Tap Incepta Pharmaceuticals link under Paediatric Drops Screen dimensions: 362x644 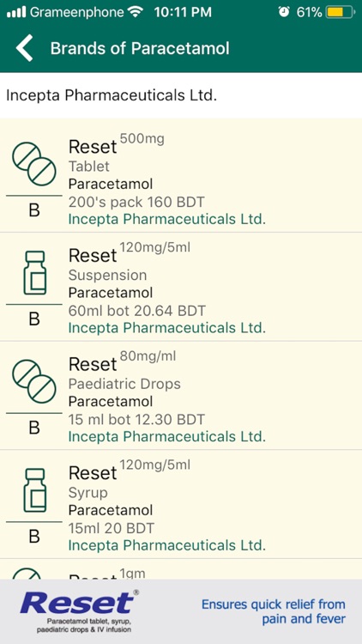167,436
